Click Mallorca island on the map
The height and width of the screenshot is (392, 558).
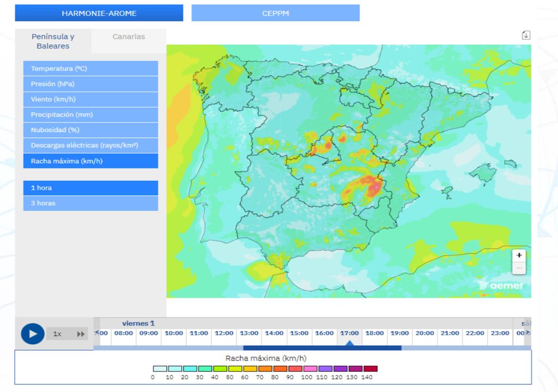tap(483, 173)
